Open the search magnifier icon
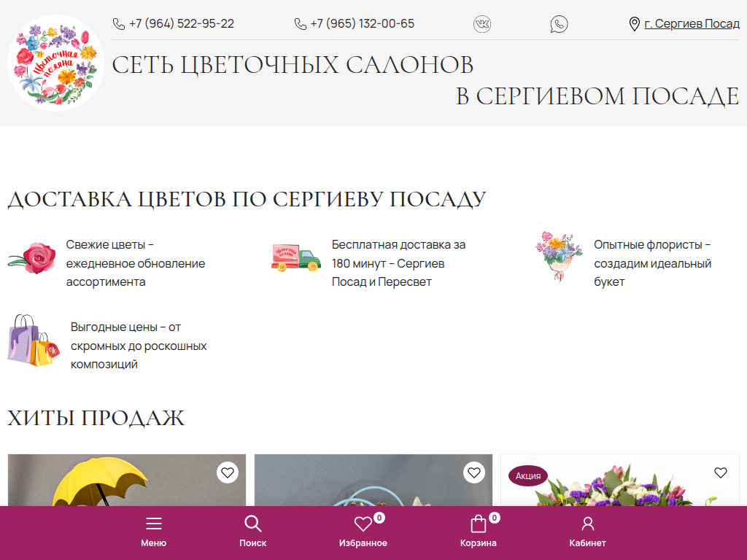Viewport: 747px width, 560px height. click(x=253, y=523)
